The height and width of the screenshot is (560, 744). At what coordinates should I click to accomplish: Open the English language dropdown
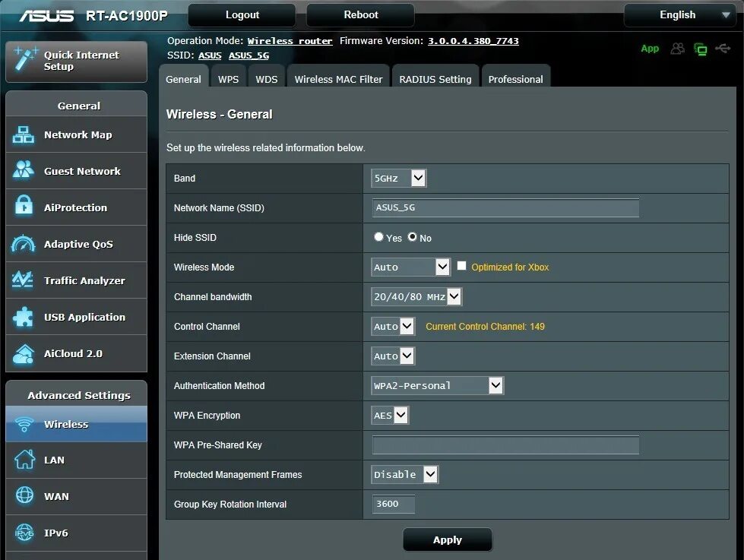pos(680,15)
